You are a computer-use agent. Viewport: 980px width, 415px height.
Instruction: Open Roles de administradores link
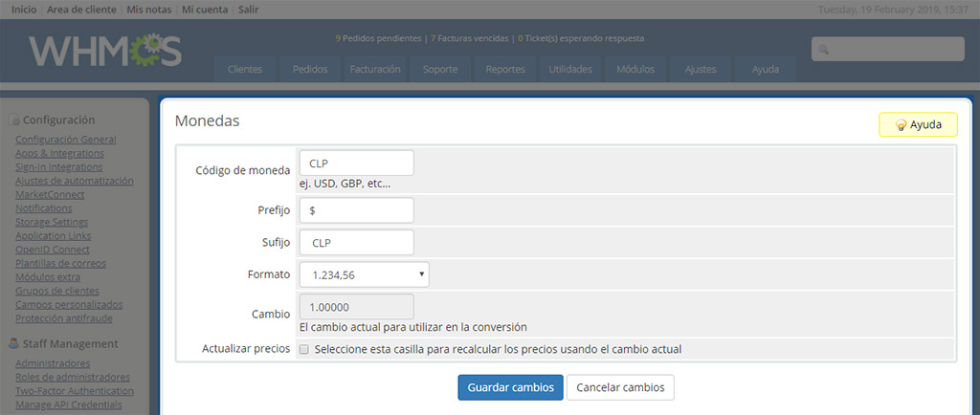point(73,377)
